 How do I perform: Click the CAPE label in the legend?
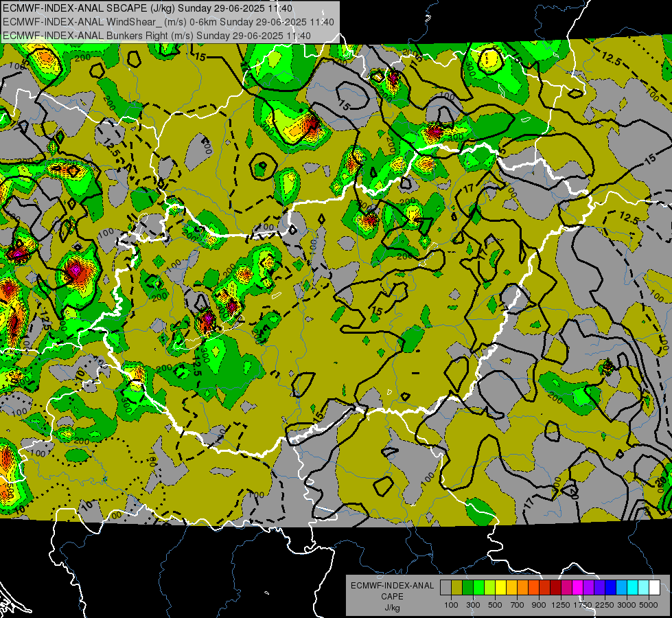click(x=392, y=596)
